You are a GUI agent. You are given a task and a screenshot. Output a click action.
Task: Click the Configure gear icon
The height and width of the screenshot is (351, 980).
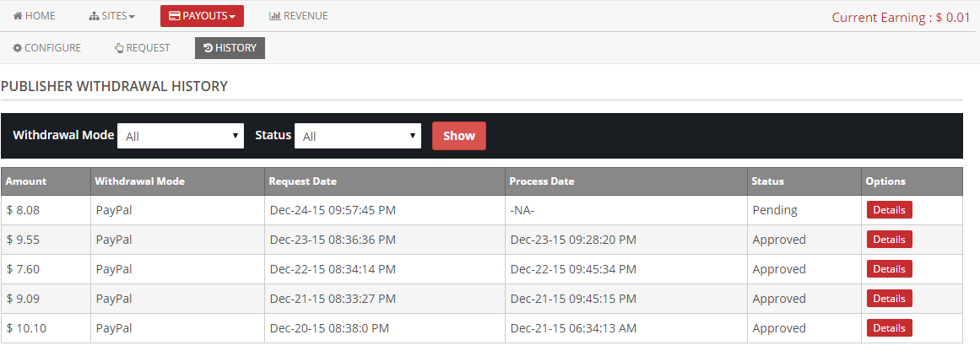click(x=17, y=48)
